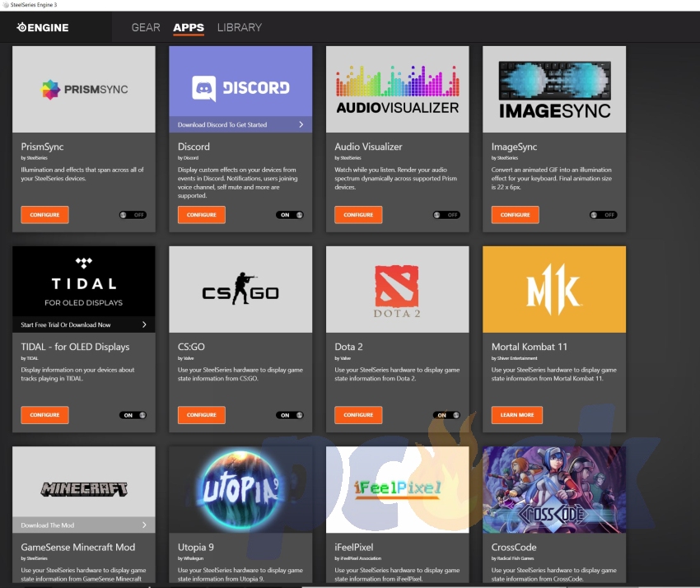Click the TIDAL logo image
The height and width of the screenshot is (588, 700).
(x=84, y=282)
